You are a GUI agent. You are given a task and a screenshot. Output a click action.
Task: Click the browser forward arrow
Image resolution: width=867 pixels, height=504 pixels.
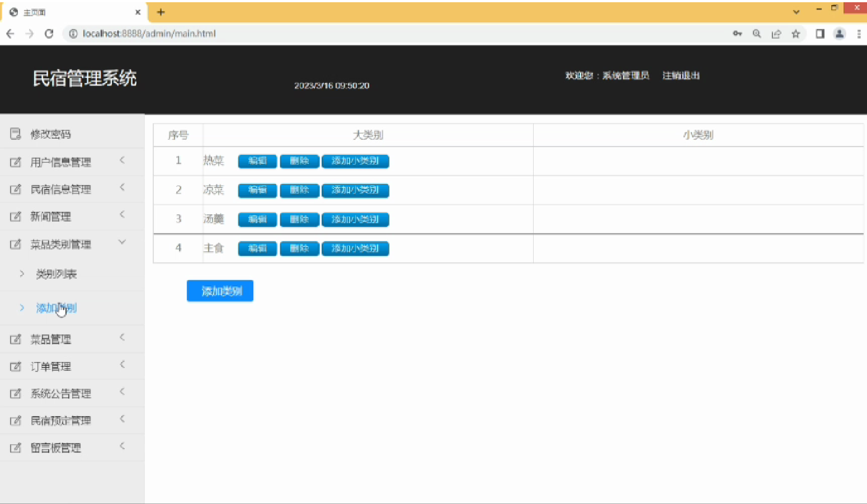point(30,34)
